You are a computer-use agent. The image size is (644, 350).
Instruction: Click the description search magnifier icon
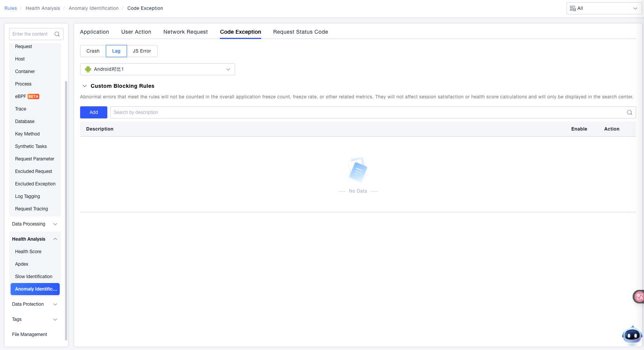(629, 112)
